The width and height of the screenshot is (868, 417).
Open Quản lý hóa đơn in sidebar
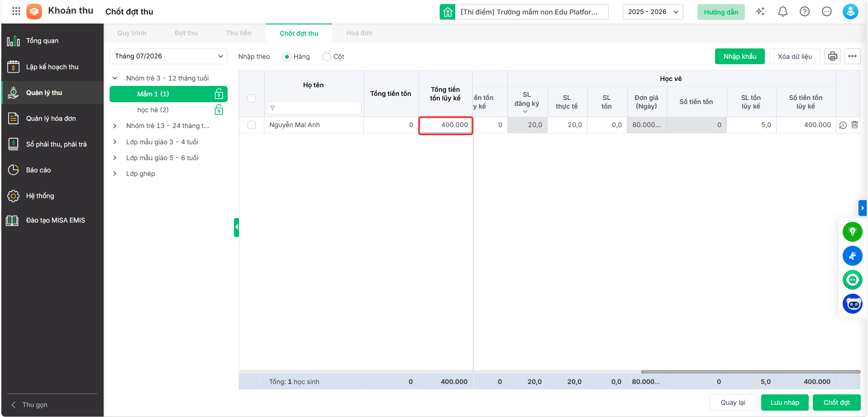52,118
